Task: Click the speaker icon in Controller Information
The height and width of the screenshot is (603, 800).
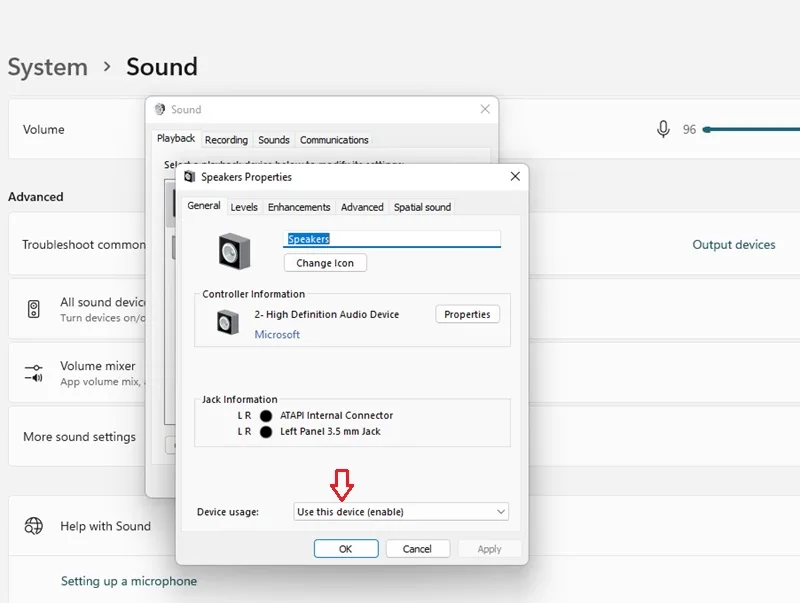Action: [x=228, y=322]
